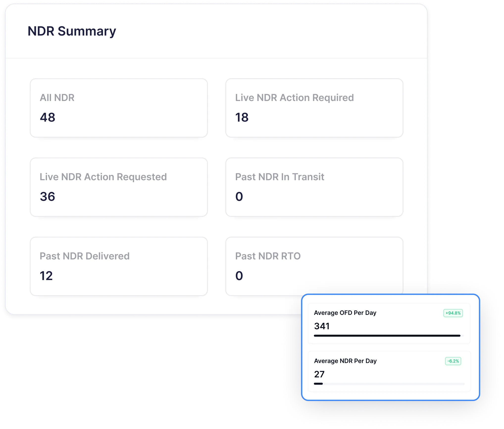Viewport: 504px width, 429px height.
Task: Click the Action Requested count 36
Action: click(48, 197)
